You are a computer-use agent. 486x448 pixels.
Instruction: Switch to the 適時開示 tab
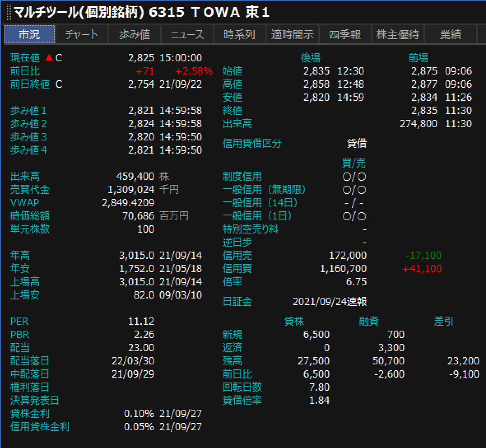pyautogui.click(x=293, y=35)
